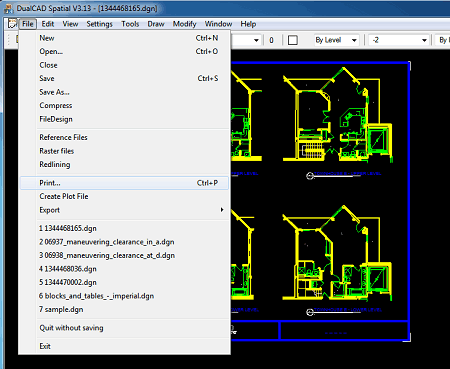
Task: Open recent file 7 sample.dgn
Action: (124, 309)
